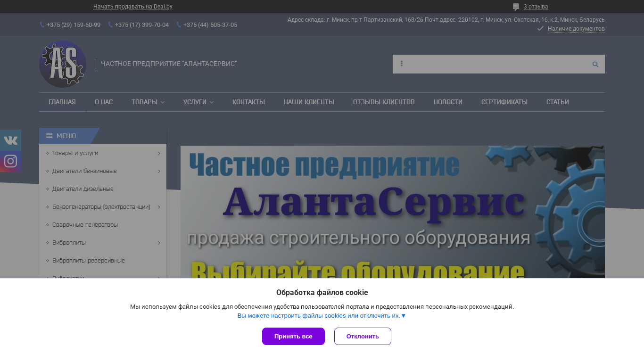Expand Виброплиты submenu arrow
Screen dimensions: 644x362
159,243
